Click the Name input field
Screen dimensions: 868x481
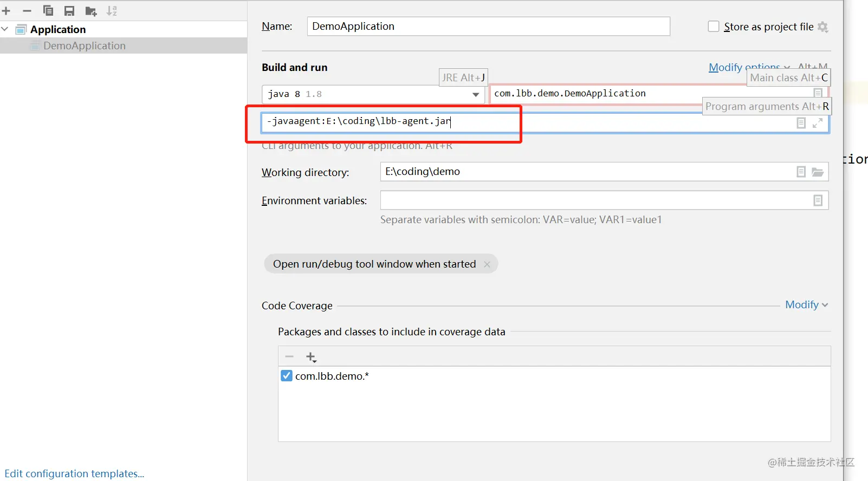[488, 26]
